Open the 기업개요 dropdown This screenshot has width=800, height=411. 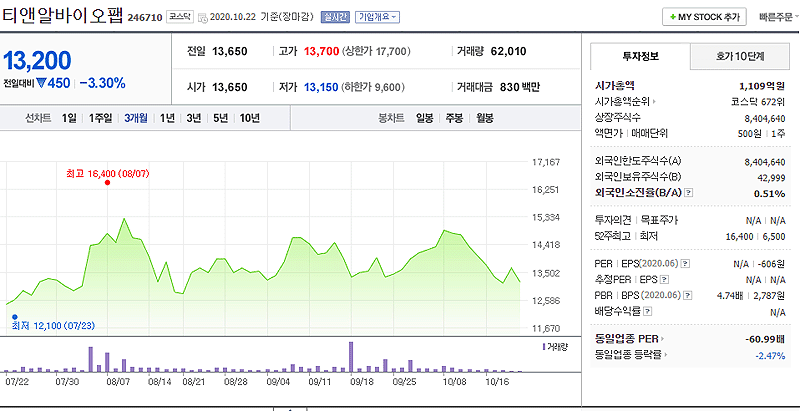tap(377, 17)
